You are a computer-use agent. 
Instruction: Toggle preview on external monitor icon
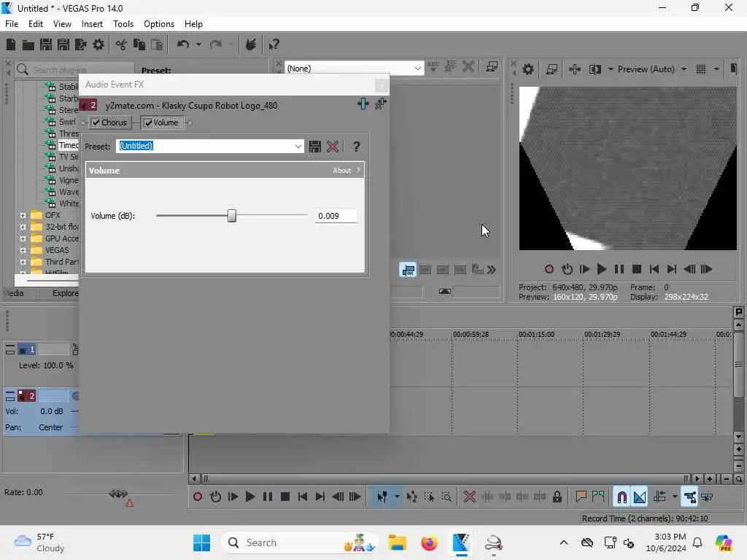coord(551,69)
